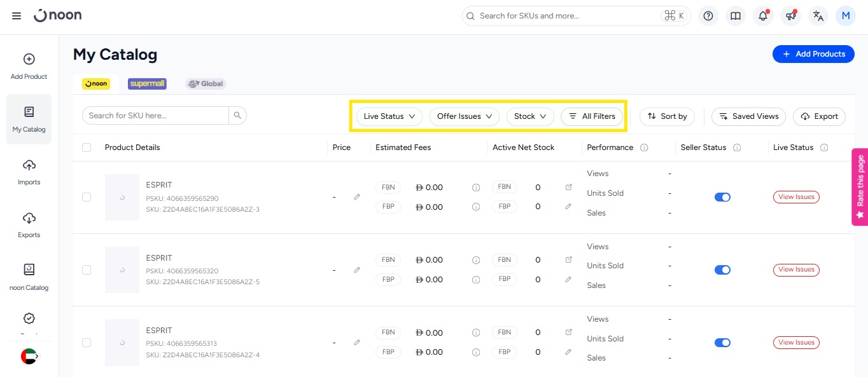Go to Imports in the sidebar
Image resolution: width=868 pixels, height=377 pixels.
[x=29, y=172]
